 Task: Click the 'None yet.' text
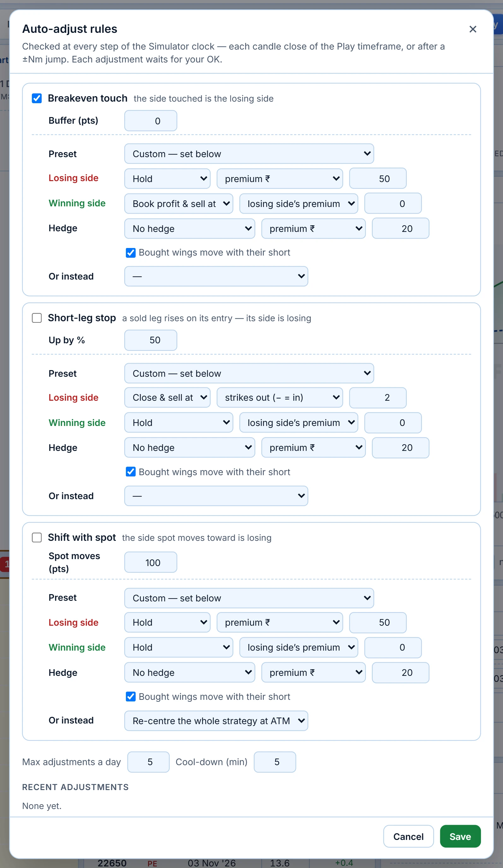[x=42, y=806]
